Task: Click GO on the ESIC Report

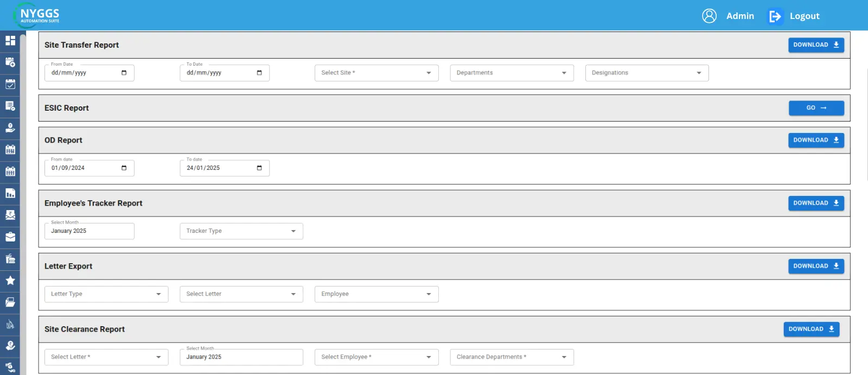Action: [816, 108]
